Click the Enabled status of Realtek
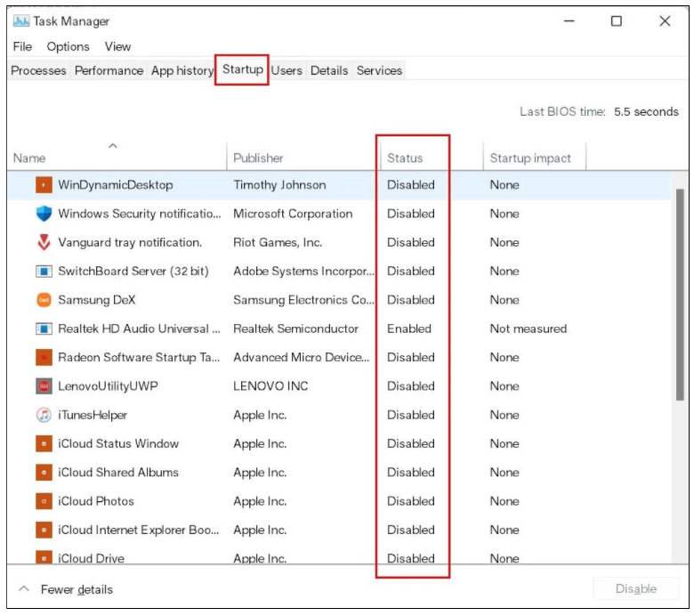The width and height of the screenshot is (694, 616). click(409, 328)
